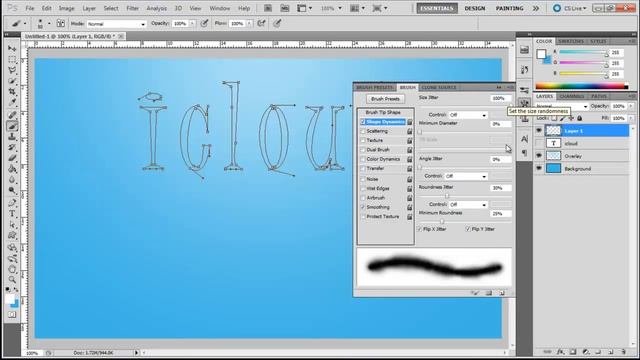Enable the Dual Brush checkbox
The width and height of the screenshot is (640, 360).
click(362, 150)
